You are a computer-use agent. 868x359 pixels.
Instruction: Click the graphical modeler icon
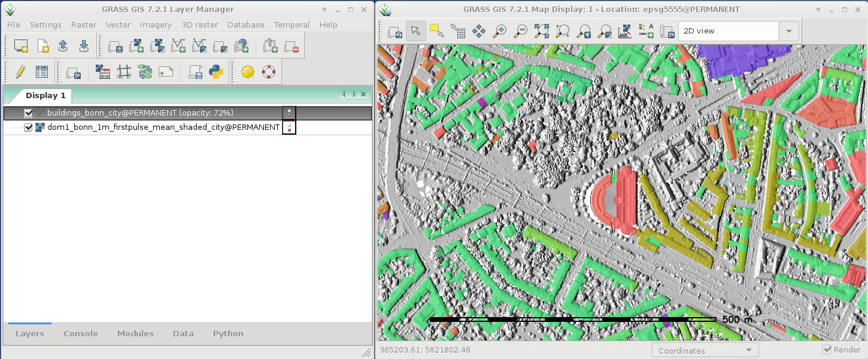pyautogui.click(x=145, y=72)
